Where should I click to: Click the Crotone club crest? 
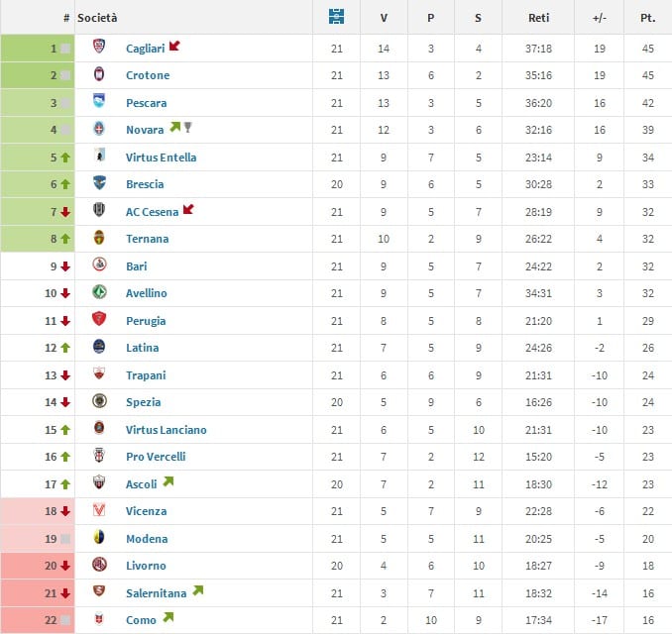tap(99, 73)
